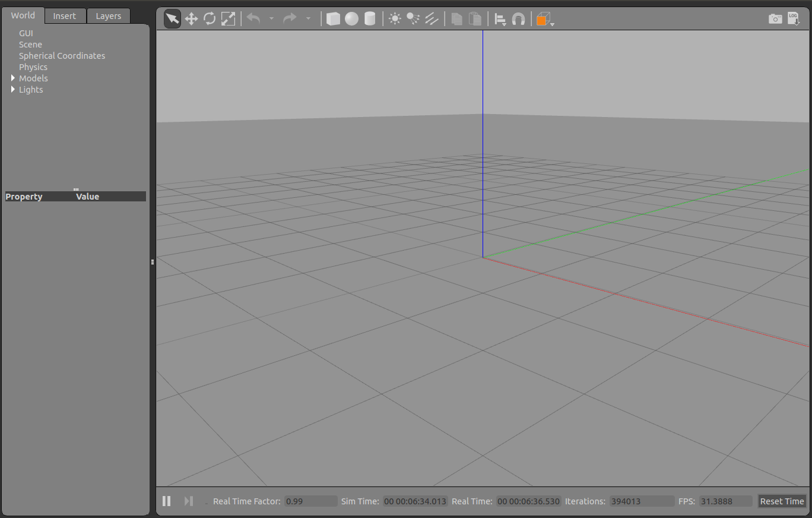
Task: Open the align tool
Action: coord(500,20)
